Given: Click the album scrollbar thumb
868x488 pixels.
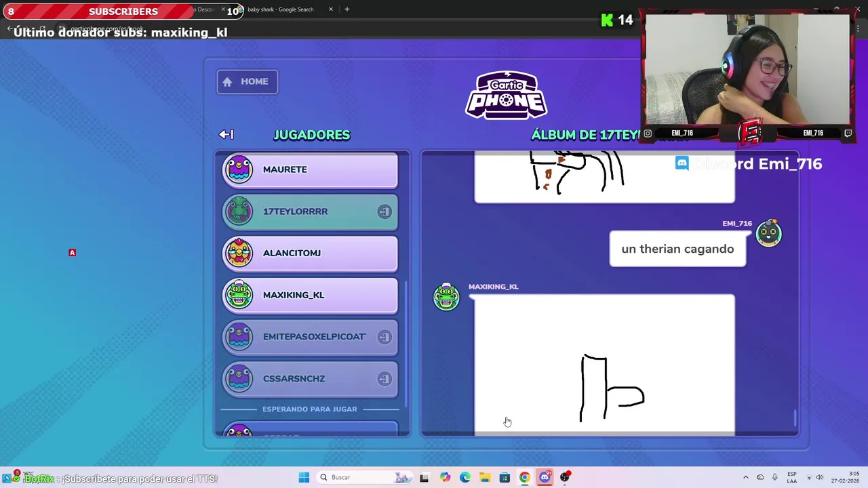Looking at the screenshot, I should [x=795, y=418].
